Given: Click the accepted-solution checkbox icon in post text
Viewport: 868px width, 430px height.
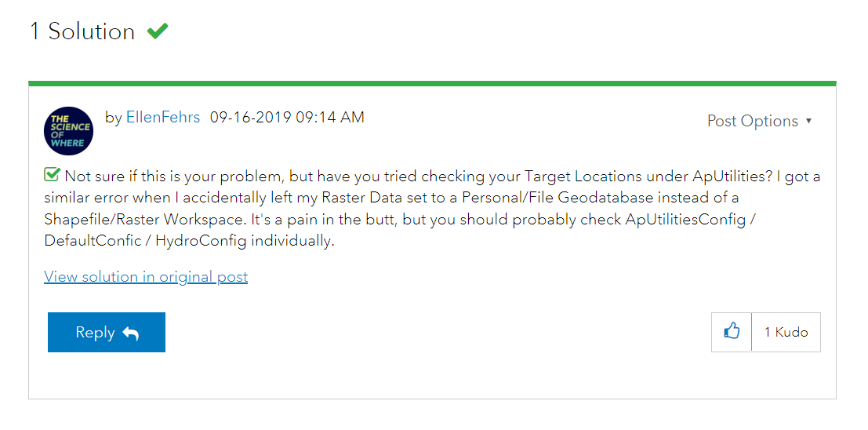Looking at the screenshot, I should (x=53, y=174).
